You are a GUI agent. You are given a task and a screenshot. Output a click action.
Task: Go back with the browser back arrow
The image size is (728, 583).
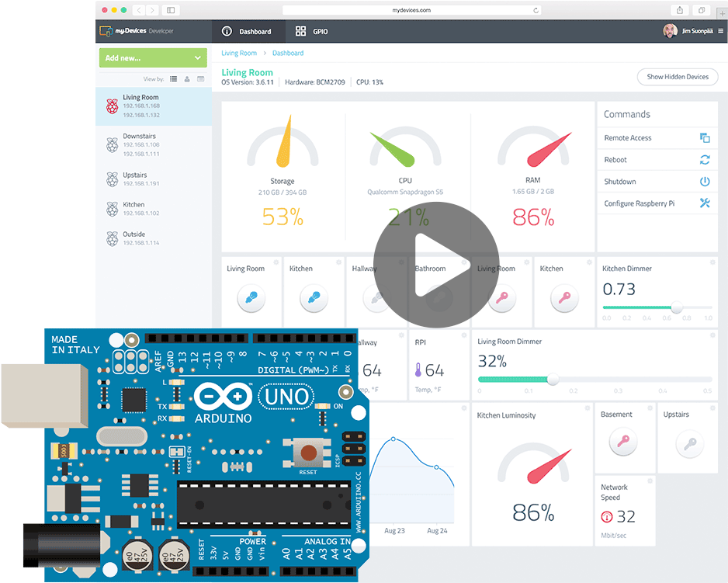[x=139, y=10]
